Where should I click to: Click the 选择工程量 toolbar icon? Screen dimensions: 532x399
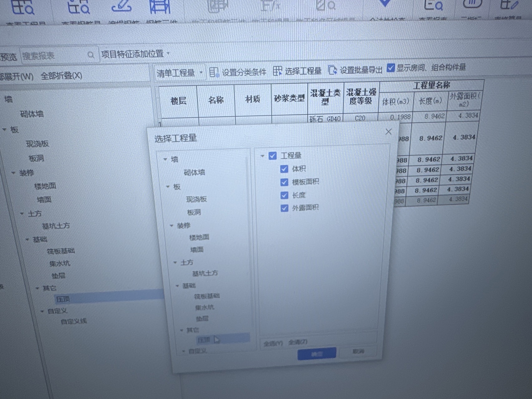pos(277,71)
